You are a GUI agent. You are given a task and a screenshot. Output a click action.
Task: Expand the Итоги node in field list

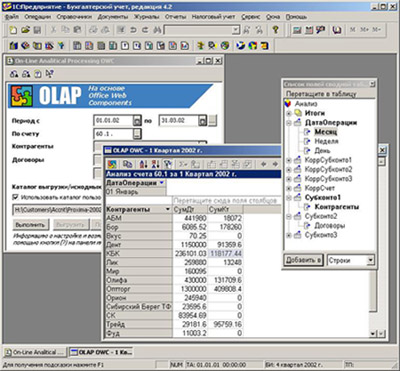click(x=289, y=114)
